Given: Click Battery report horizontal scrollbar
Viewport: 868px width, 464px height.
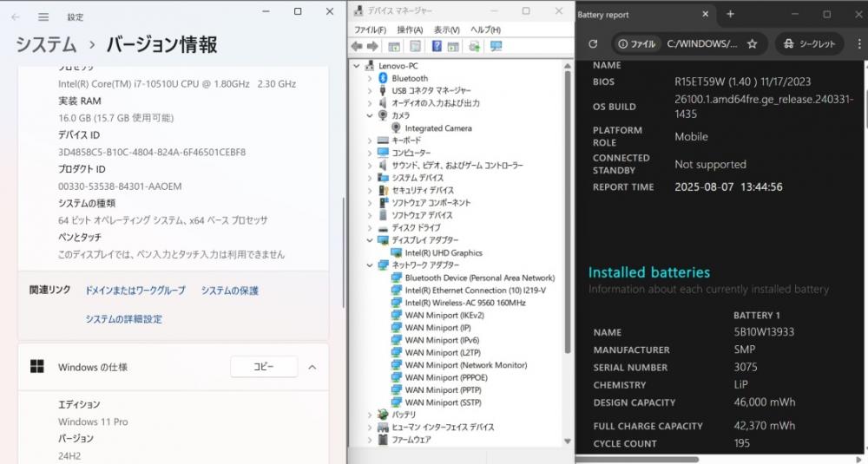Looking at the screenshot, I should click(x=636, y=460).
